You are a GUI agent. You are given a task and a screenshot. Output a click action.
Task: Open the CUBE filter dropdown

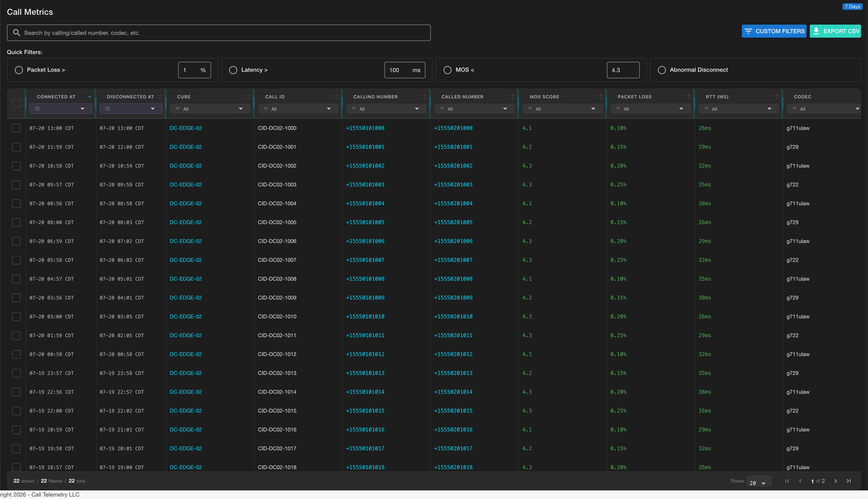point(210,109)
